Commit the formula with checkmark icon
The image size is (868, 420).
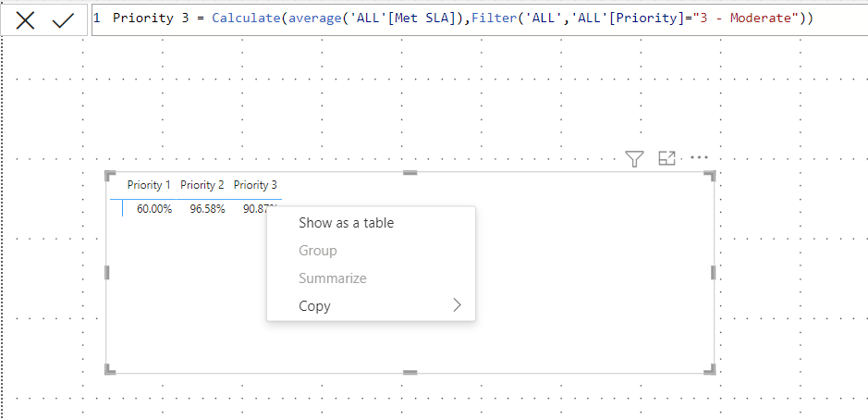click(64, 20)
